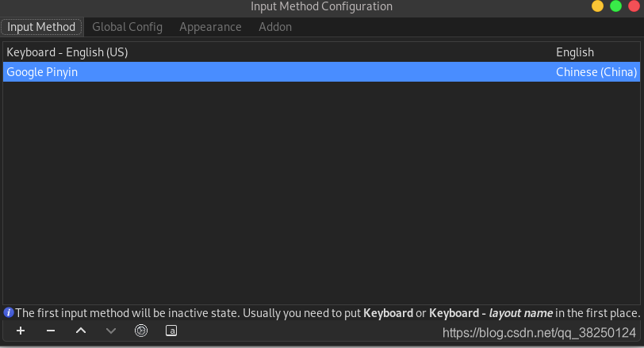Viewport: 644px width, 348px height.
Task: Click the Chinese (China) language cell
Action: (x=596, y=72)
